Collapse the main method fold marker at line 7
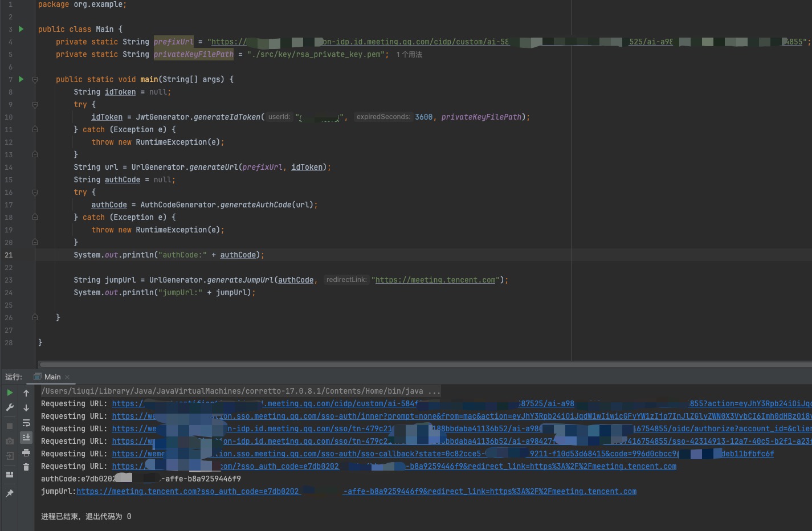 tap(35, 79)
